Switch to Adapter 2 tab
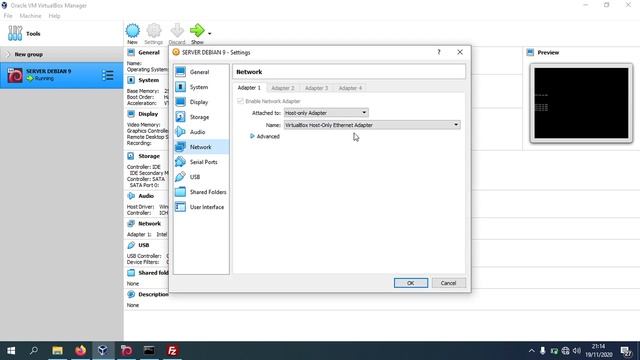This screenshot has width=640, height=360. (282, 88)
